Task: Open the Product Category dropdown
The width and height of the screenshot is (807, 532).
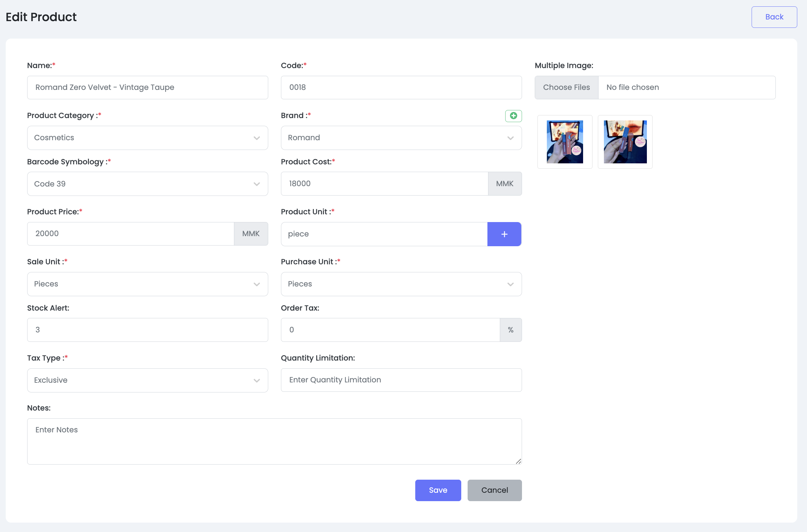Action: (147, 138)
